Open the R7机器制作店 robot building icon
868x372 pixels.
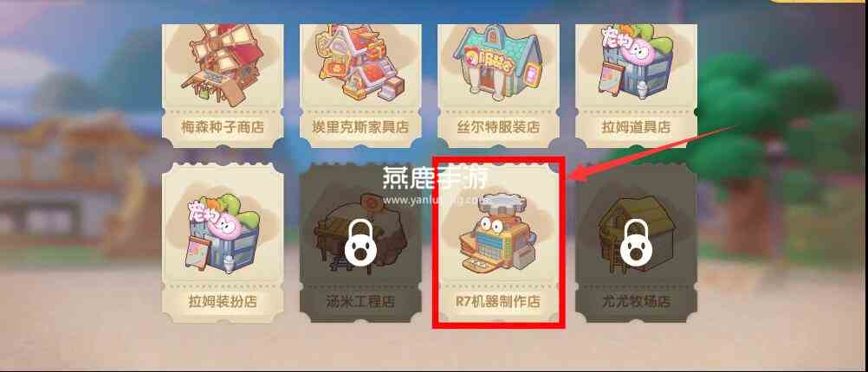pyautogui.click(x=497, y=232)
